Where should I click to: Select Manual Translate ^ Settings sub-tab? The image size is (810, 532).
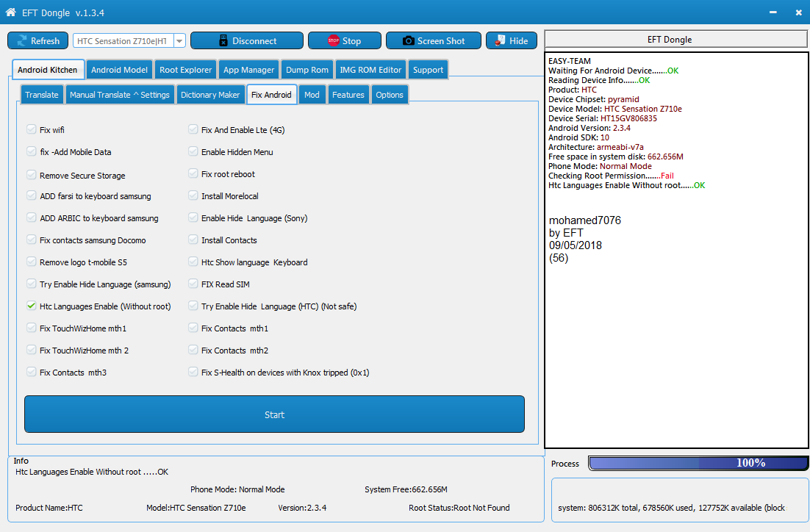[x=120, y=95]
